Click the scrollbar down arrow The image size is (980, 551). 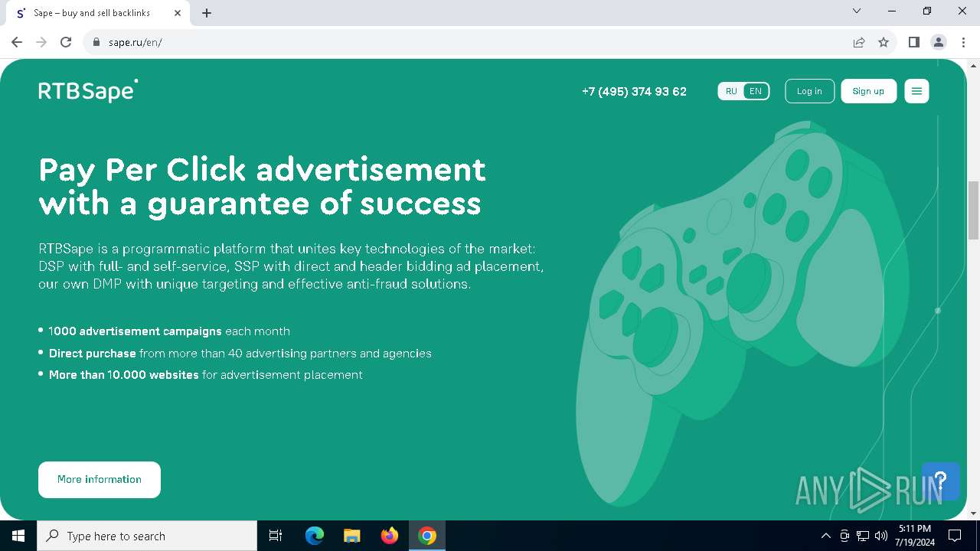(x=973, y=514)
